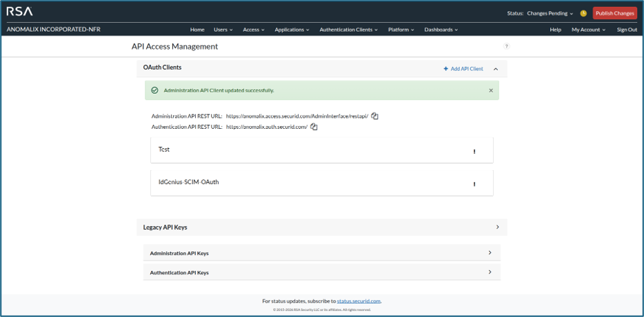Click the ANOMALIX INCORPORATED-NFR company name

[x=53, y=30]
